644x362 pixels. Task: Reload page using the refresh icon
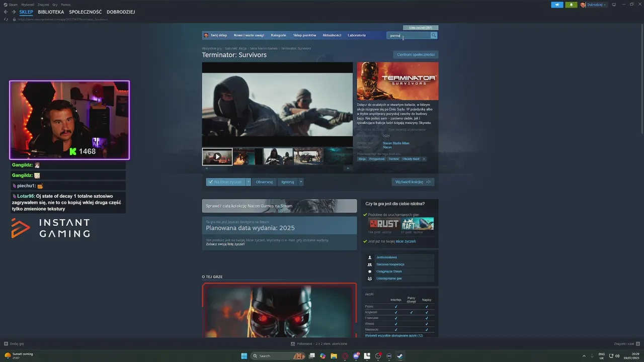click(6, 19)
